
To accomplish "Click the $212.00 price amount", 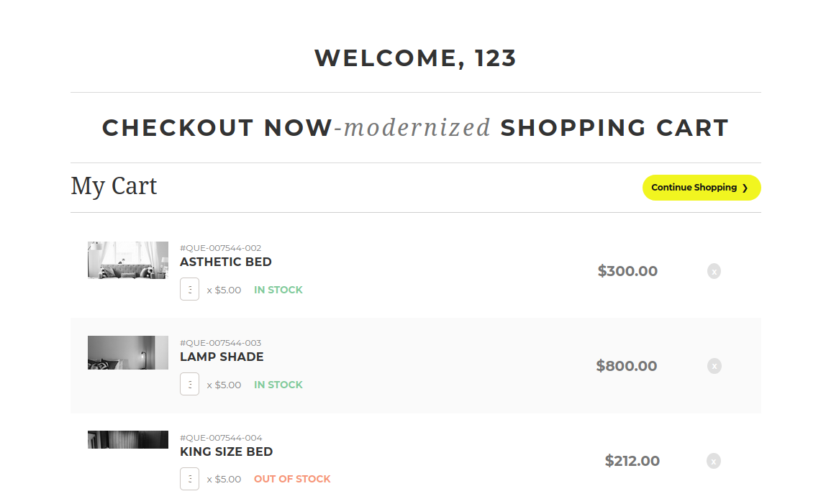I will (x=632, y=462).
